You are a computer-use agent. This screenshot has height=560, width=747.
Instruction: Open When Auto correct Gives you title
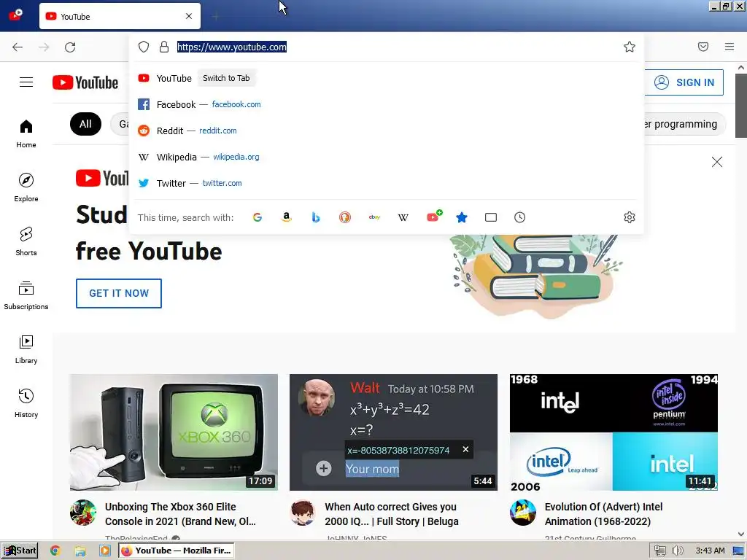(391, 514)
